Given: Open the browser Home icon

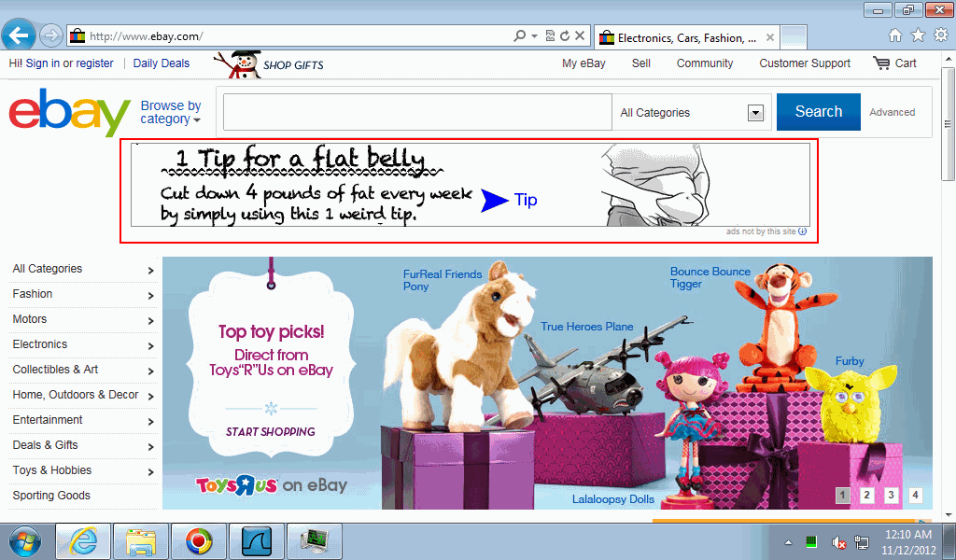Looking at the screenshot, I should pos(895,35).
